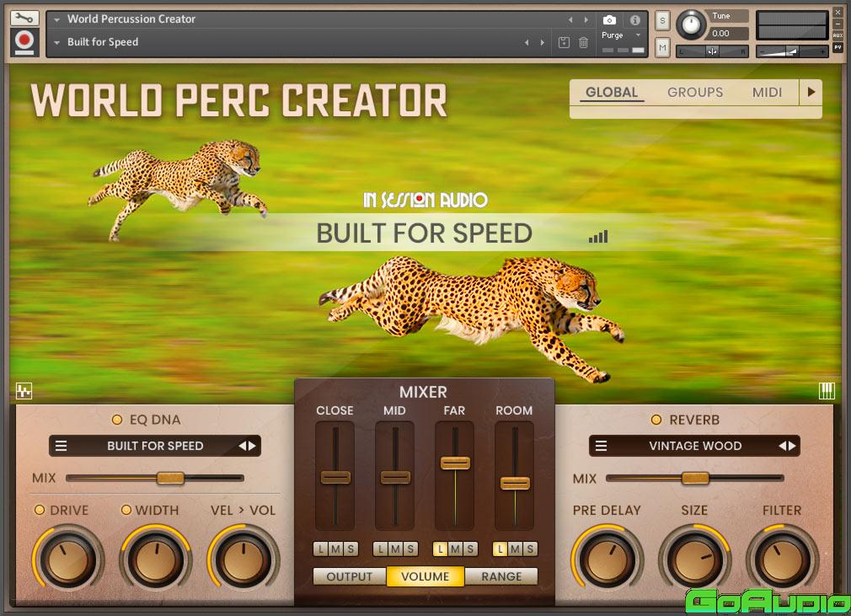This screenshot has width=851, height=616.
Task: Click the red instrument icon in the header
Action: (x=24, y=41)
